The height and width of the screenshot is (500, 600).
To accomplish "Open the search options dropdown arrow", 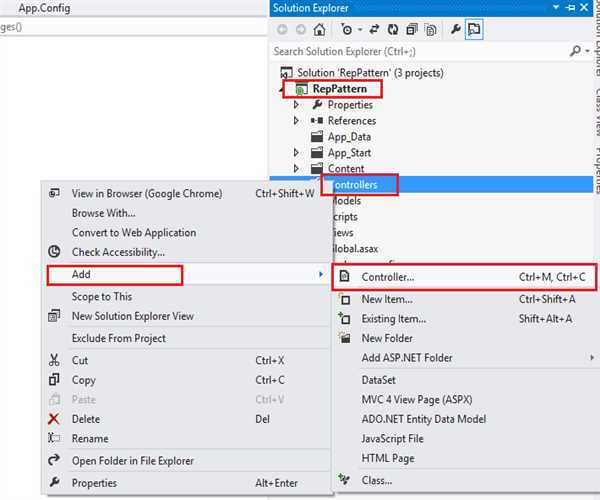I will pyautogui.click(x=587, y=51).
